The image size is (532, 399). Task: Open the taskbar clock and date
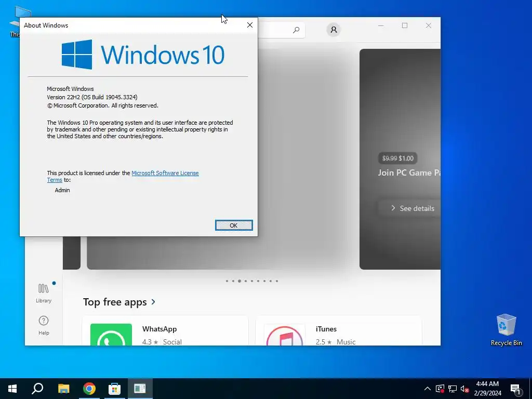point(487,389)
